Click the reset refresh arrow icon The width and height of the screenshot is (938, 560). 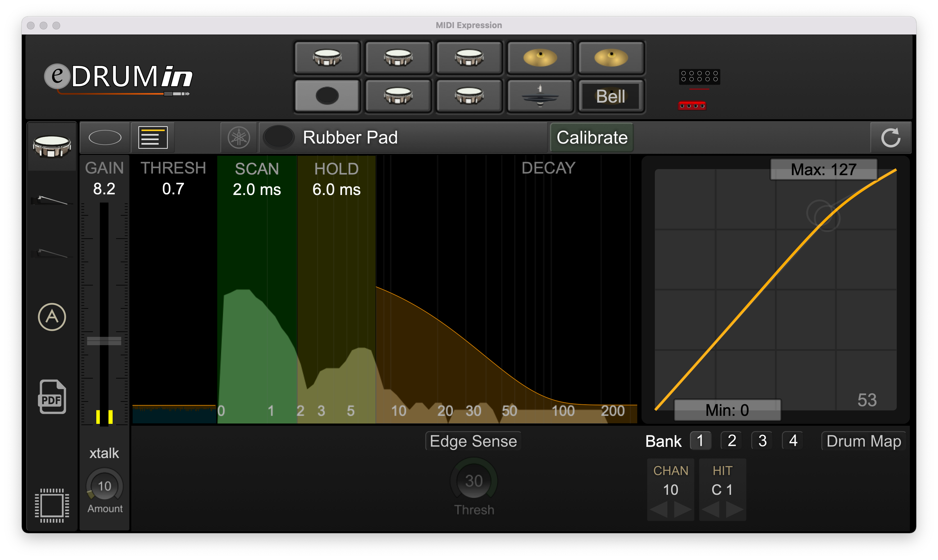pyautogui.click(x=891, y=137)
